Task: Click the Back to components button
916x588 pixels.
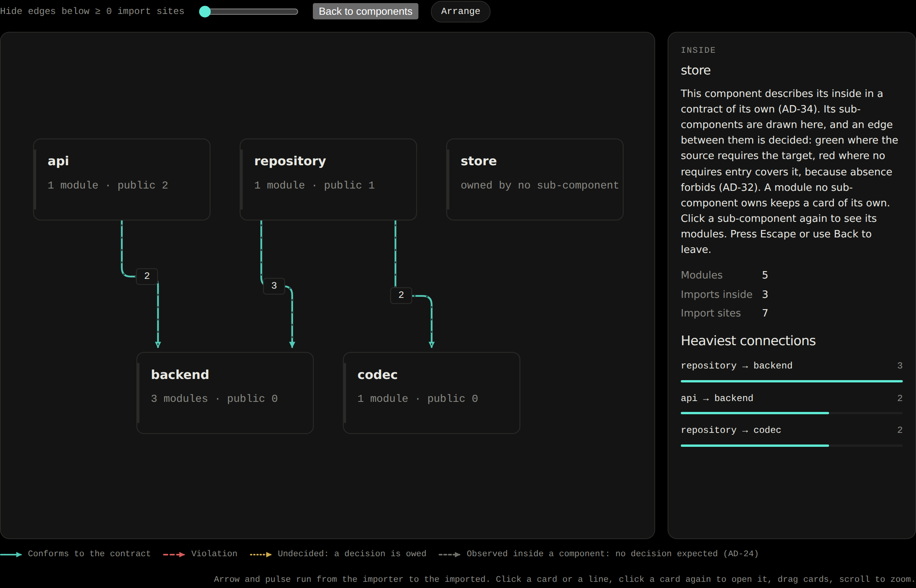Action: 365,11
